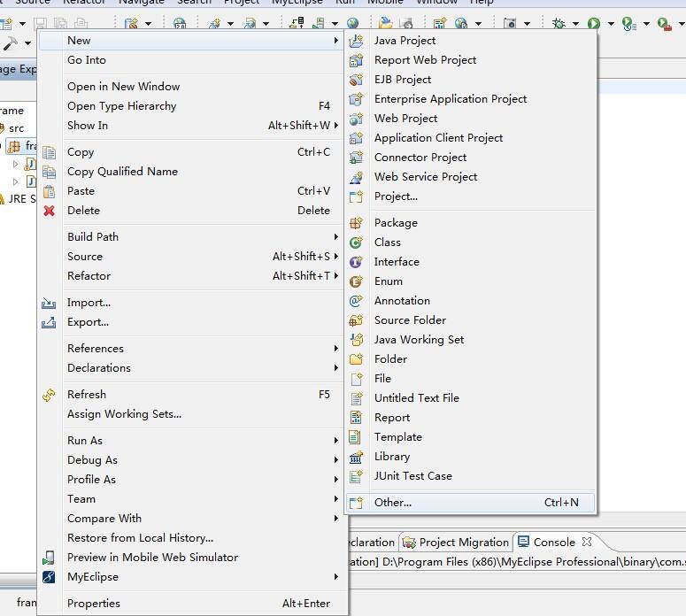Click the Package icon in New submenu
Image resolution: width=686 pixels, height=616 pixels.
coord(356,223)
